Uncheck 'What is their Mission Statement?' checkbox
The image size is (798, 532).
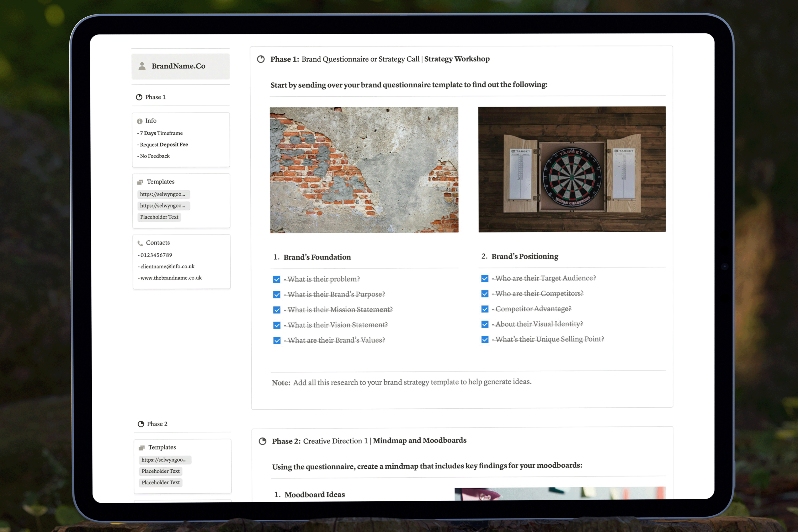click(277, 310)
